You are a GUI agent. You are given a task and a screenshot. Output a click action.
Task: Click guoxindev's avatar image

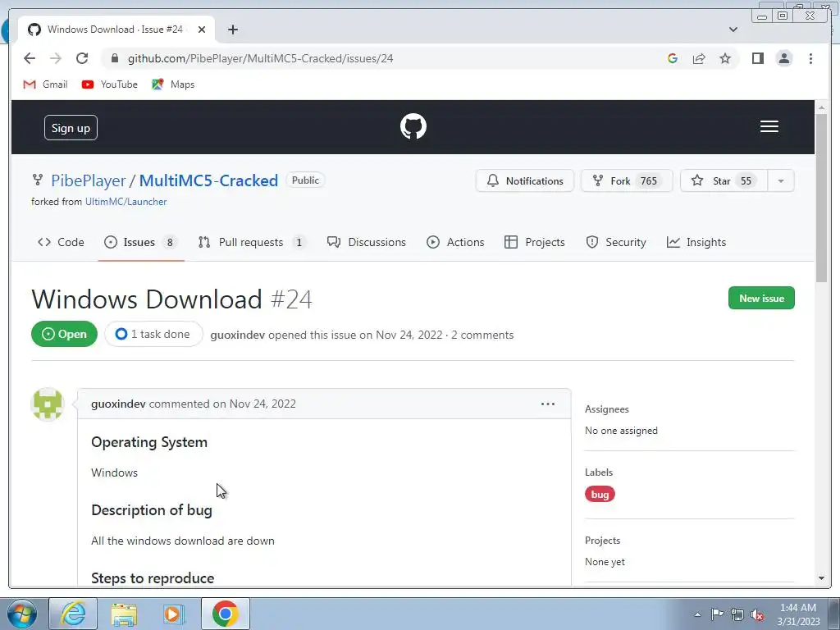coord(48,404)
